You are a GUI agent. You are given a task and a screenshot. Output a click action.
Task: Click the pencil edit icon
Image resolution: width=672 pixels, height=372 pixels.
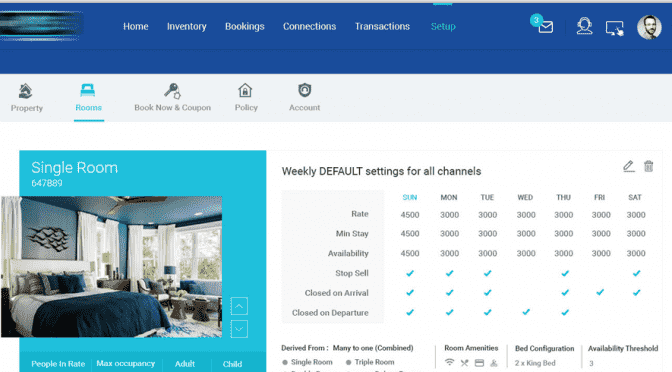pos(628,166)
